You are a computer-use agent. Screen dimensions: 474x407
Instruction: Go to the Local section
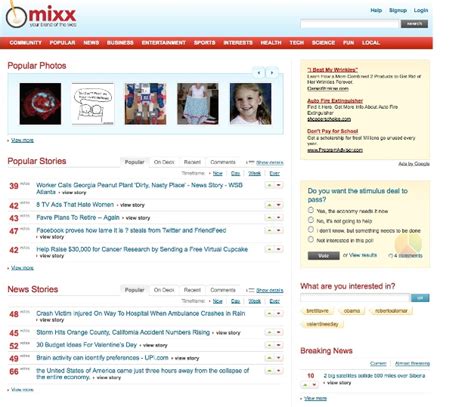click(x=371, y=43)
